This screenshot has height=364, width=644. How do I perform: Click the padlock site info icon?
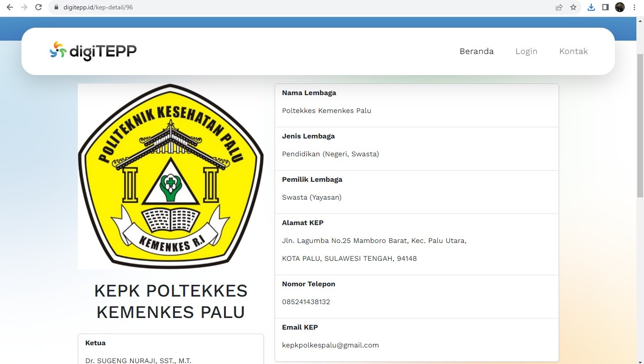click(x=56, y=7)
